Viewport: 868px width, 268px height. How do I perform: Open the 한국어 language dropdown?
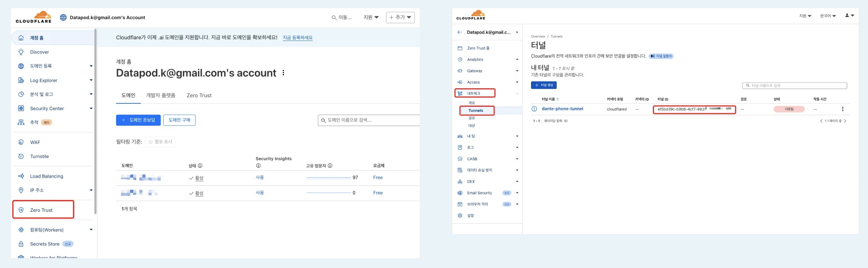pyautogui.click(x=828, y=16)
